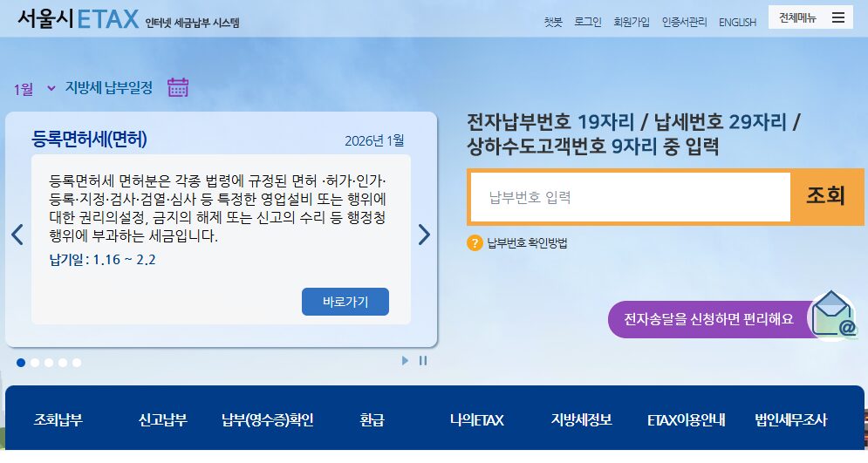Click the 2026년 1월 date label
This screenshot has width=868, height=463.
pyautogui.click(x=375, y=140)
